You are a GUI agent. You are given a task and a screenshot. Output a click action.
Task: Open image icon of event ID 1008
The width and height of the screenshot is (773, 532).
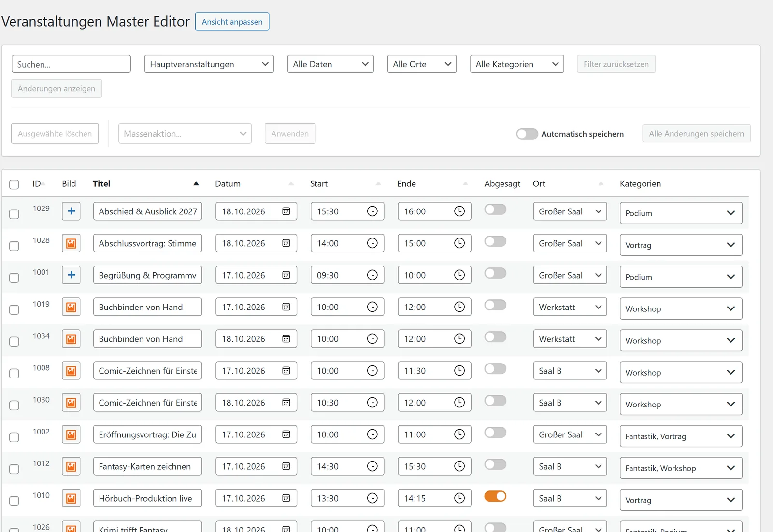point(71,370)
